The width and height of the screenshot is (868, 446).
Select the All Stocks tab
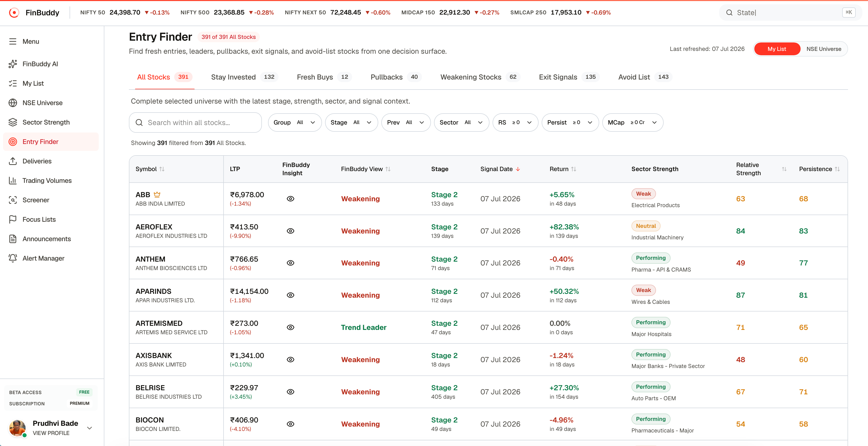tap(164, 77)
